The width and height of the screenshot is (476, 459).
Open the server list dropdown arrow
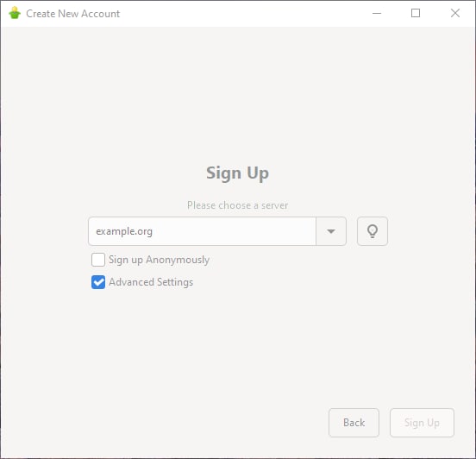click(x=331, y=231)
